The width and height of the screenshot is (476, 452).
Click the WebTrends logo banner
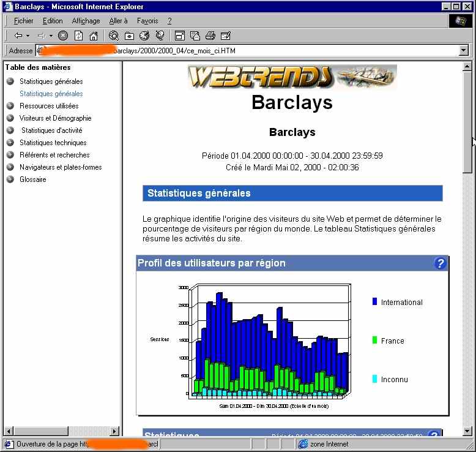[292, 77]
